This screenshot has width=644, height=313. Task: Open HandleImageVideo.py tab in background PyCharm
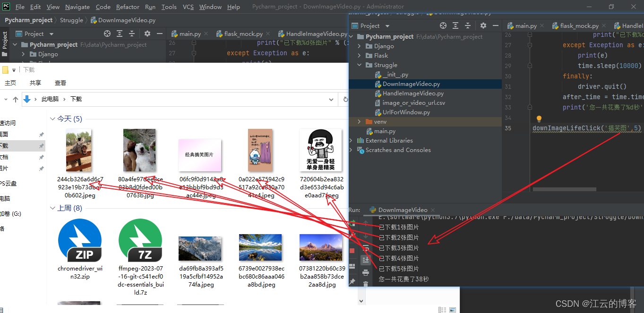313,34
